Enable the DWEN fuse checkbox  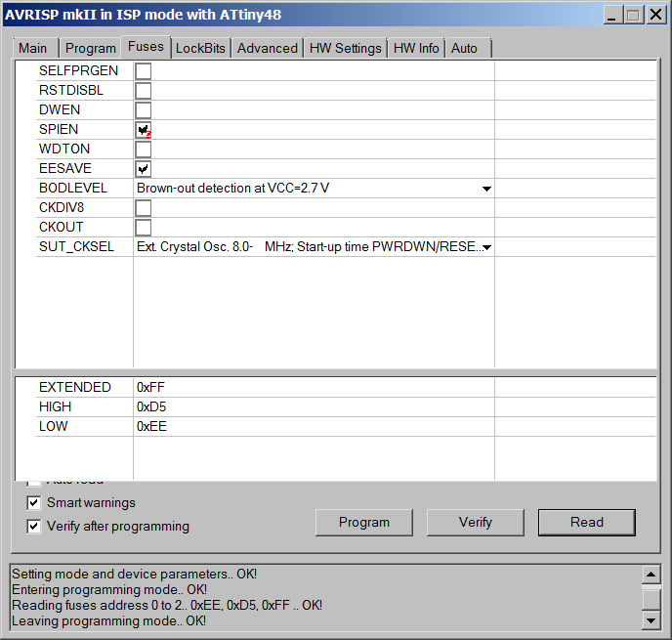point(144,110)
